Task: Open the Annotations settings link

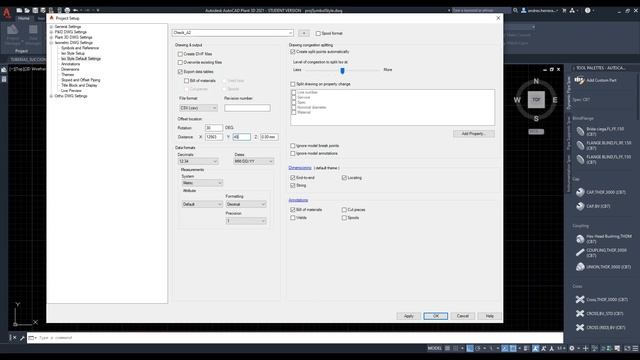Action: (x=298, y=200)
